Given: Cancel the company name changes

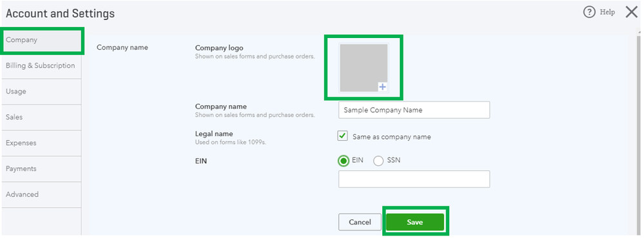Looking at the screenshot, I should click(x=360, y=223).
